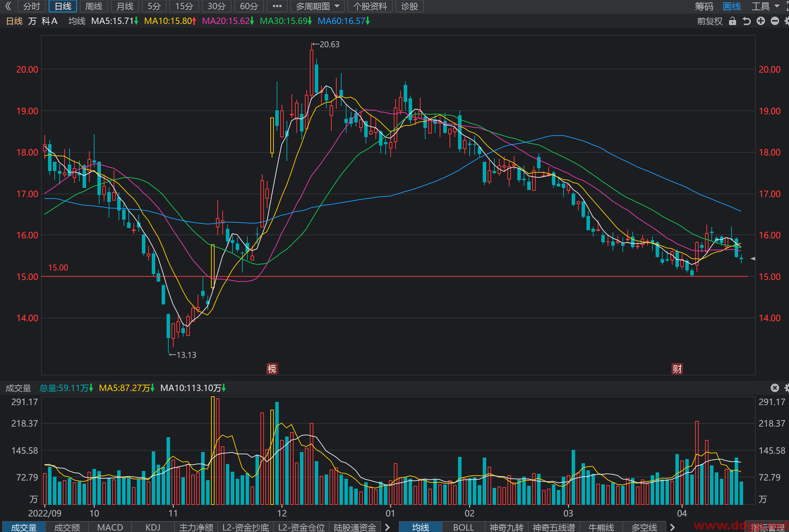Toggle 前复权 price adjustment setting
Image resolution: width=789 pixels, height=532 pixels.
pos(710,21)
